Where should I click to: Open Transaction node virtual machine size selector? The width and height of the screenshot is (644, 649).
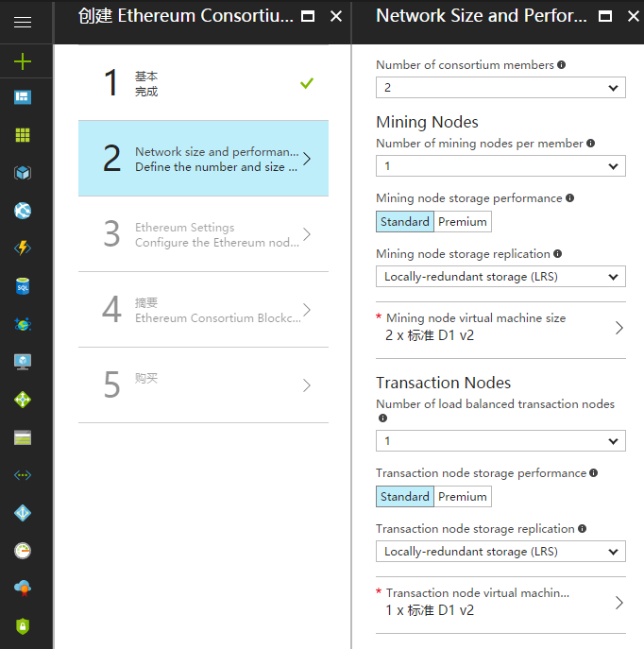point(500,603)
